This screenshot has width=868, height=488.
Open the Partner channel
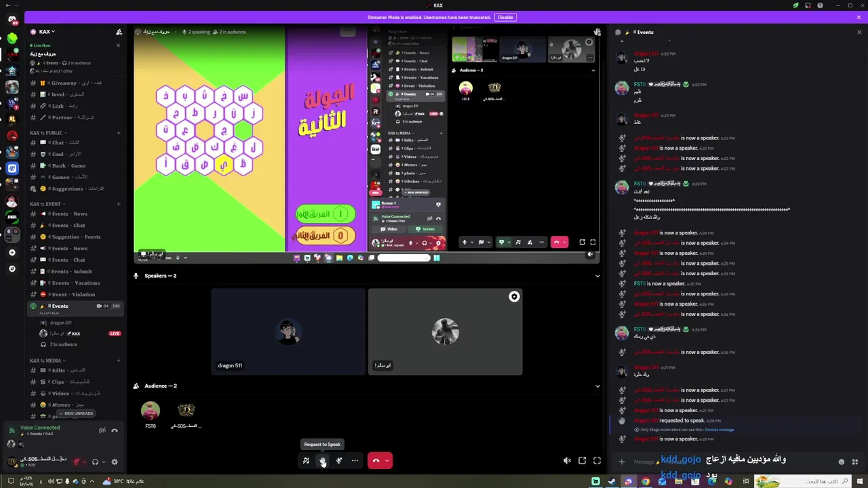click(77, 117)
